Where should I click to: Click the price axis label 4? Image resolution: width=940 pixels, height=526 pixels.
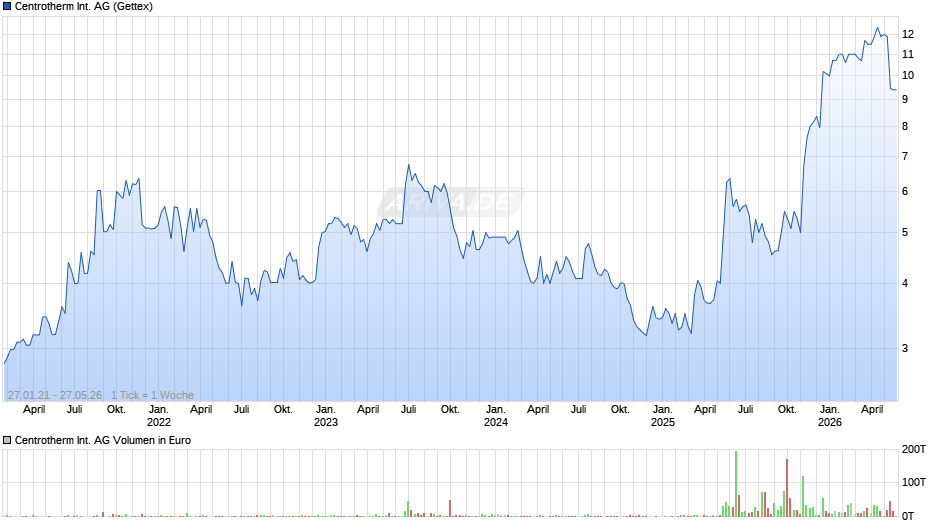(905, 283)
